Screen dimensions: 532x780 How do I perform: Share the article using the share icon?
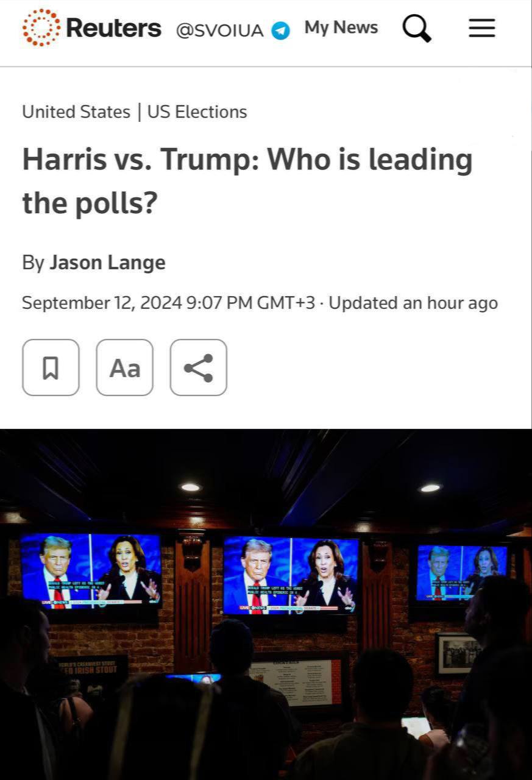pyautogui.click(x=199, y=367)
